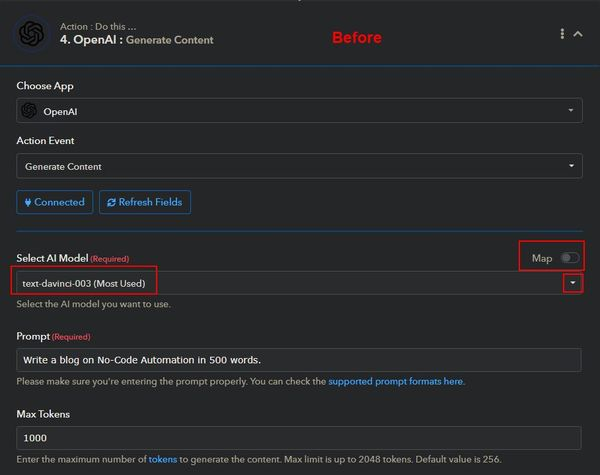Click the step title '4. OpenAI : Generate Content'
Image resolution: width=600 pixels, height=475 pixels.
pyautogui.click(x=137, y=40)
